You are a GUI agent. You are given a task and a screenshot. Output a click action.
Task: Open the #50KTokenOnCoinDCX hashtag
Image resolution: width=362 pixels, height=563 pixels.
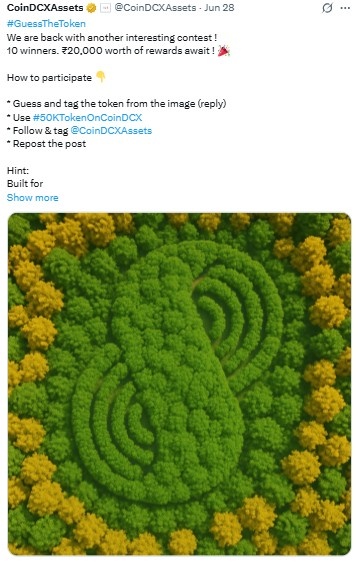coord(87,117)
